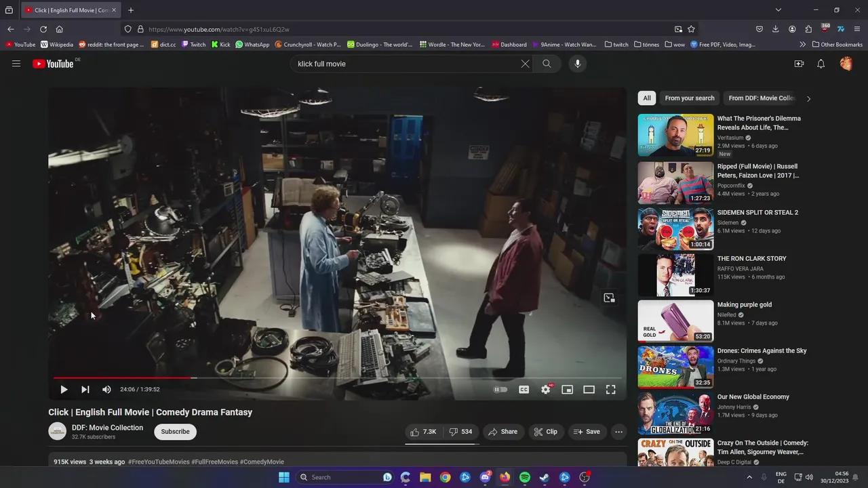Open the Twitch bookmark
The width and height of the screenshot is (868, 488).
coord(194,45)
